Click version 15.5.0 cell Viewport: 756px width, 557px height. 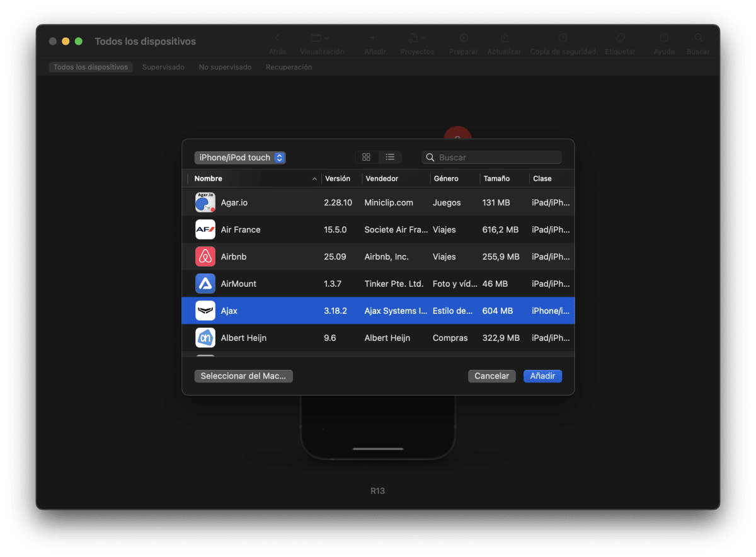point(335,230)
